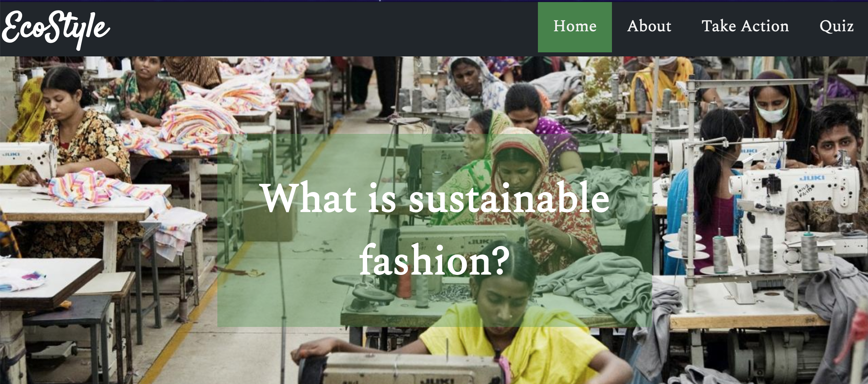Click the green translucent overlay box
The width and height of the screenshot is (868, 384).
click(434, 230)
